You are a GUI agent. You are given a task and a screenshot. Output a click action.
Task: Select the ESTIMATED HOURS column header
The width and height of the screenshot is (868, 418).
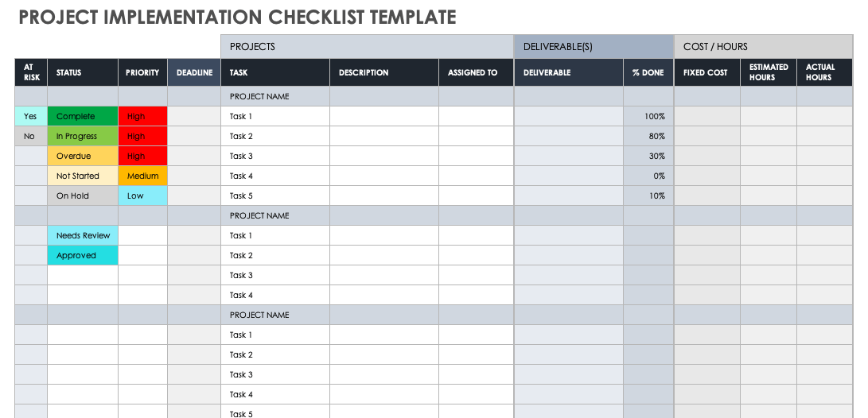point(769,72)
